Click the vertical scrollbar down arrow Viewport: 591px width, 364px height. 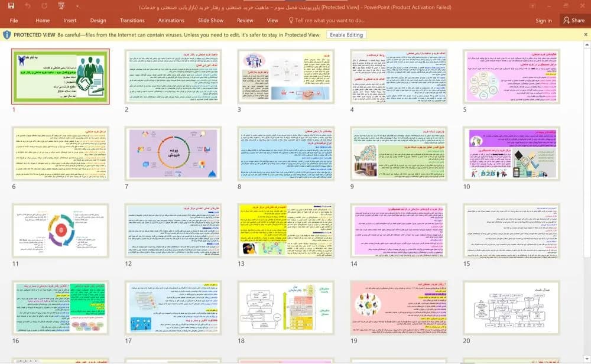point(587,359)
